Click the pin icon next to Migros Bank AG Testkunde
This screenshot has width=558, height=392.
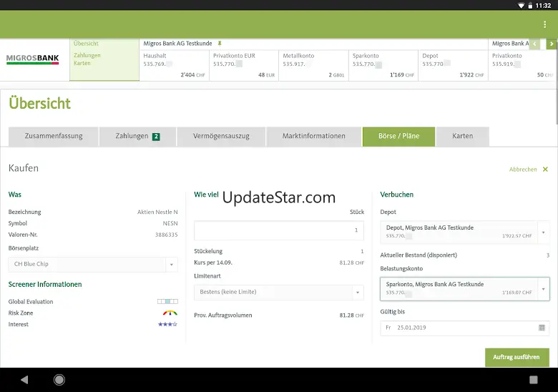click(220, 44)
